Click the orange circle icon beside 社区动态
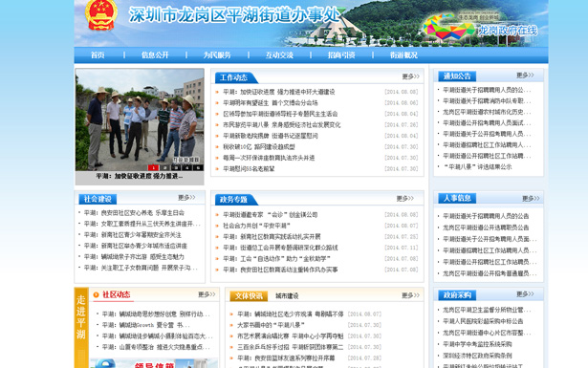The width and height of the screenshot is (588, 368). 96,295
